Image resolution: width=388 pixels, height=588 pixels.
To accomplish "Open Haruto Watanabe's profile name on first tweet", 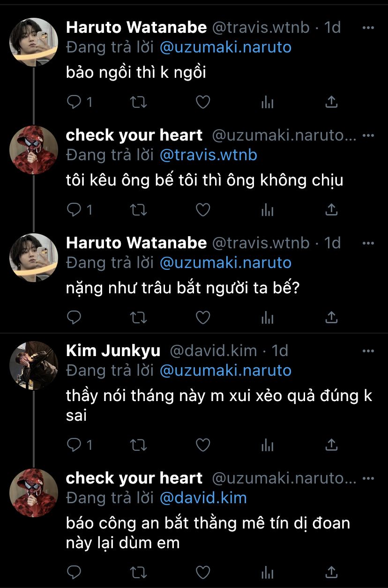I will point(136,28).
